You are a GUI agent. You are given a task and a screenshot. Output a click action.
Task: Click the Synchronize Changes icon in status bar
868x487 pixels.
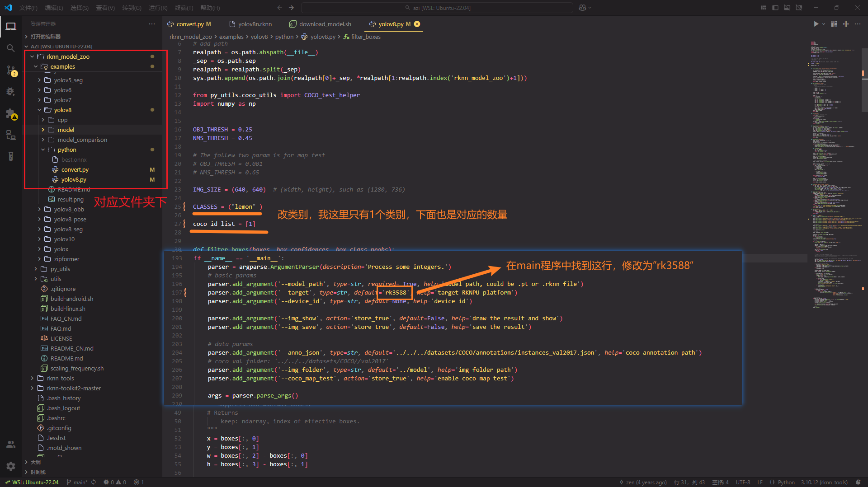94,482
